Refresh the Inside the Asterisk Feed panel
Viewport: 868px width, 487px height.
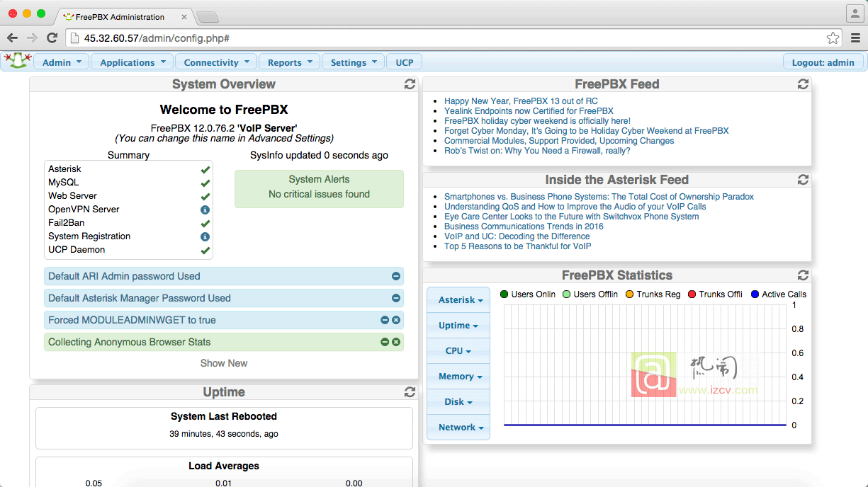pyautogui.click(x=803, y=180)
